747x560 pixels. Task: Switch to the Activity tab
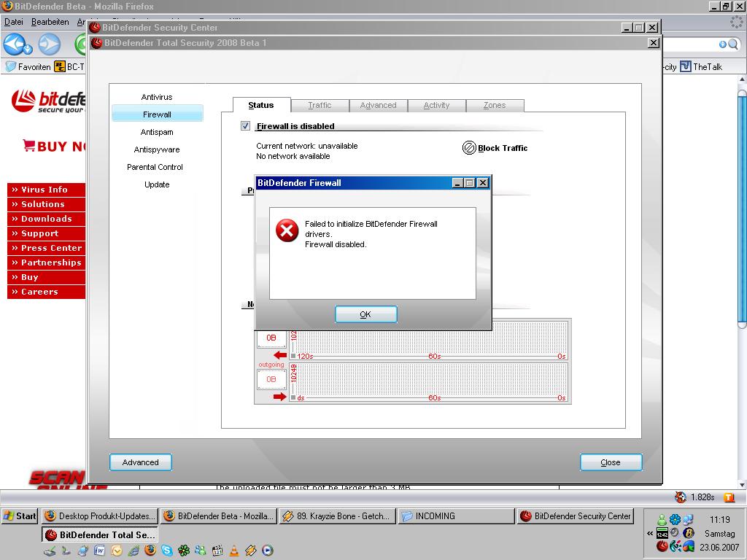436,105
